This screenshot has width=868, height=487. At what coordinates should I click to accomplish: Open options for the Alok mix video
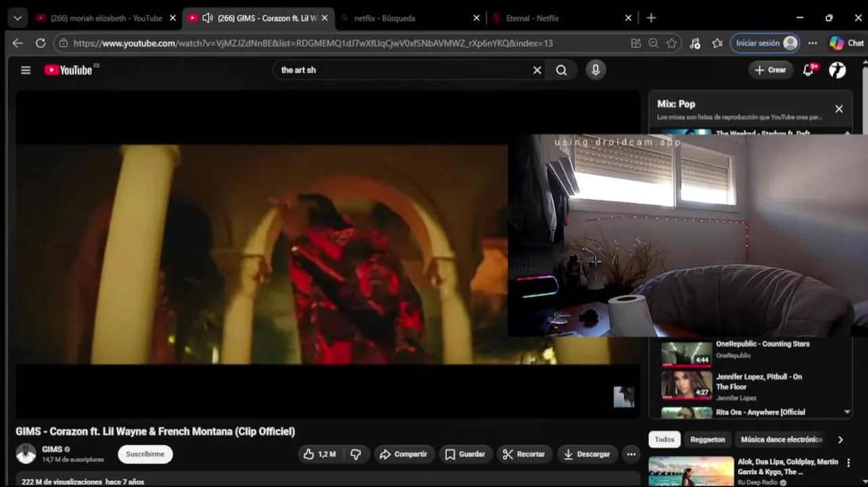(848, 463)
